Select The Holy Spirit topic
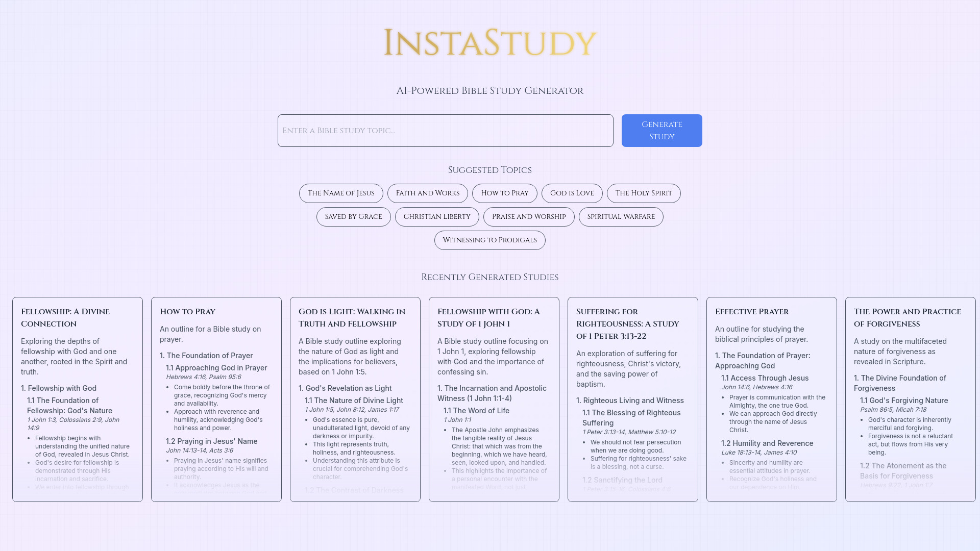 pyautogui.click(x=644, y=192)
